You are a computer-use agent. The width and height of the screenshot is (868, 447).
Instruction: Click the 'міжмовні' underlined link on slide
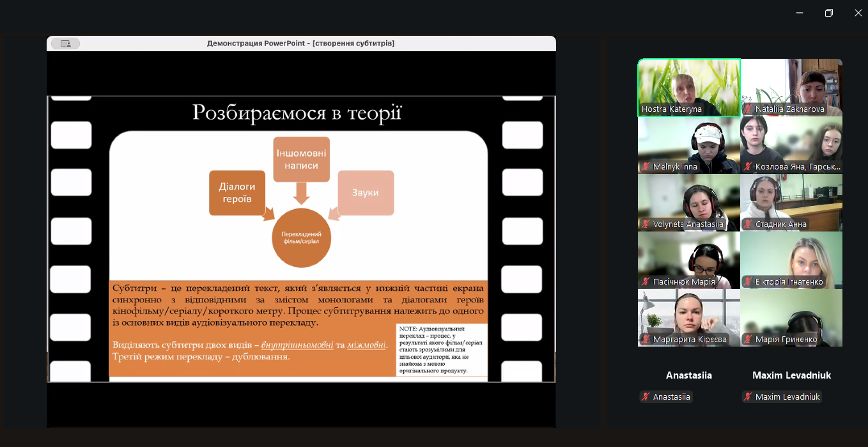(x=366, y=345)
